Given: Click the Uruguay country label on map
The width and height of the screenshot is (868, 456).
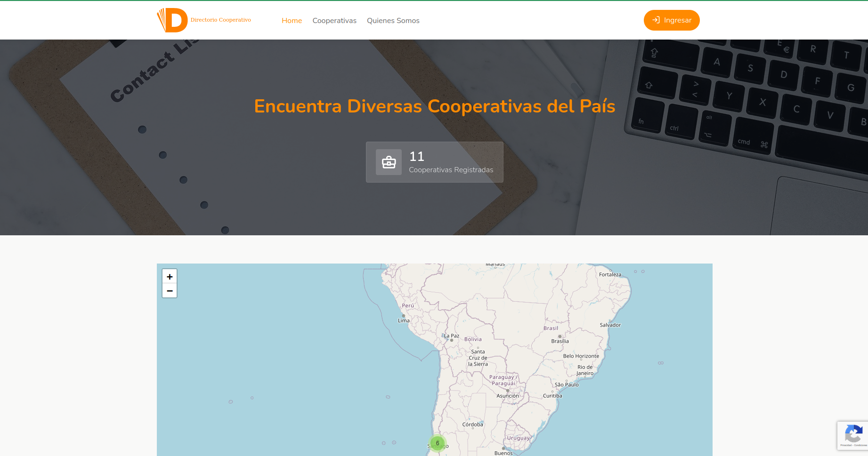Looking at the screenshot, I should [519, 438].
